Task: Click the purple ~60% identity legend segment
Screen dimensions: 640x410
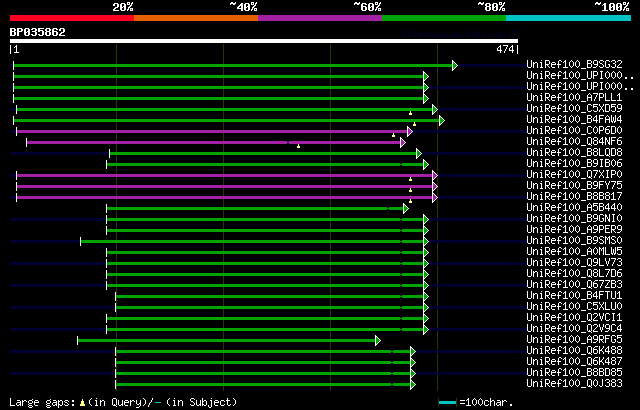Action: click(320, 18)
